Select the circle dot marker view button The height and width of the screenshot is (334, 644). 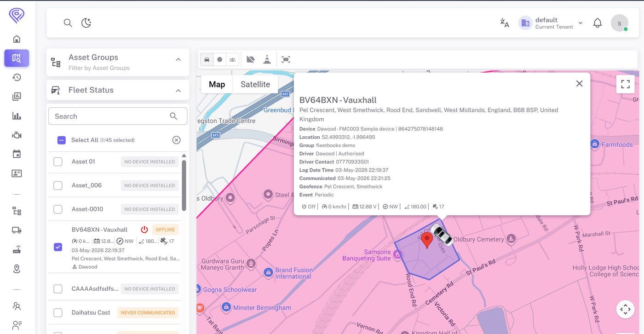click(x=220, y=59)
